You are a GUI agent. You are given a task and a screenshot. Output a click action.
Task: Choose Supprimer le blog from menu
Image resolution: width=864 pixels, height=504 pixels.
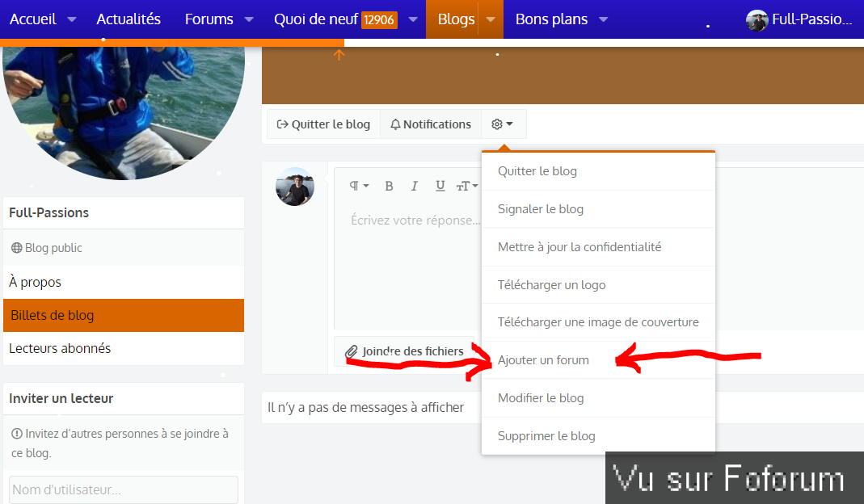click(546, 436)
